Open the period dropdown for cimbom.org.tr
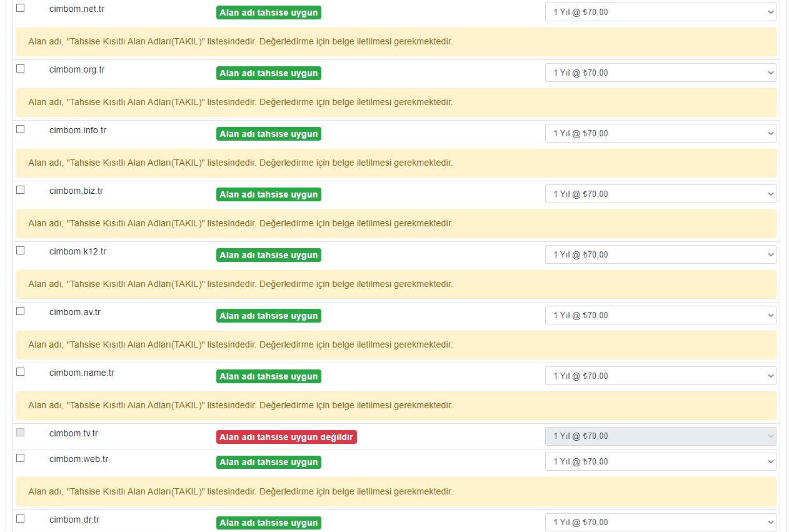Screen dimensions: 789x532 pos(661,73)
